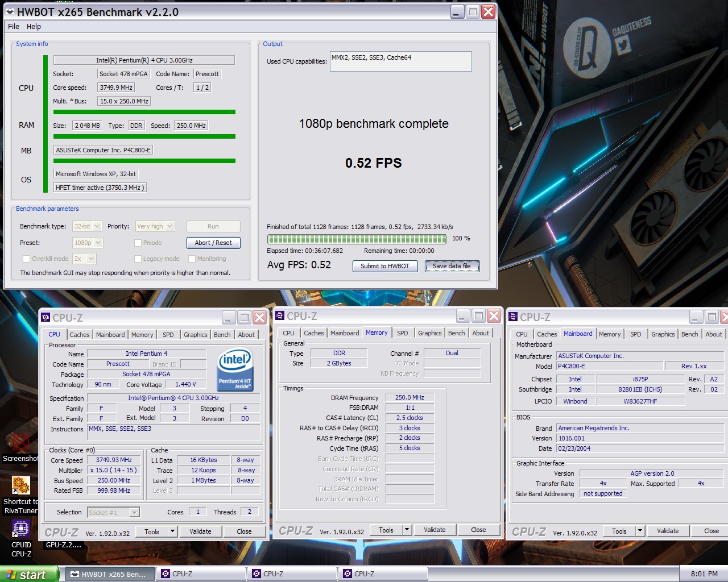
Task: Click the Submit to HWBOT button
Action: pos(385,266)
